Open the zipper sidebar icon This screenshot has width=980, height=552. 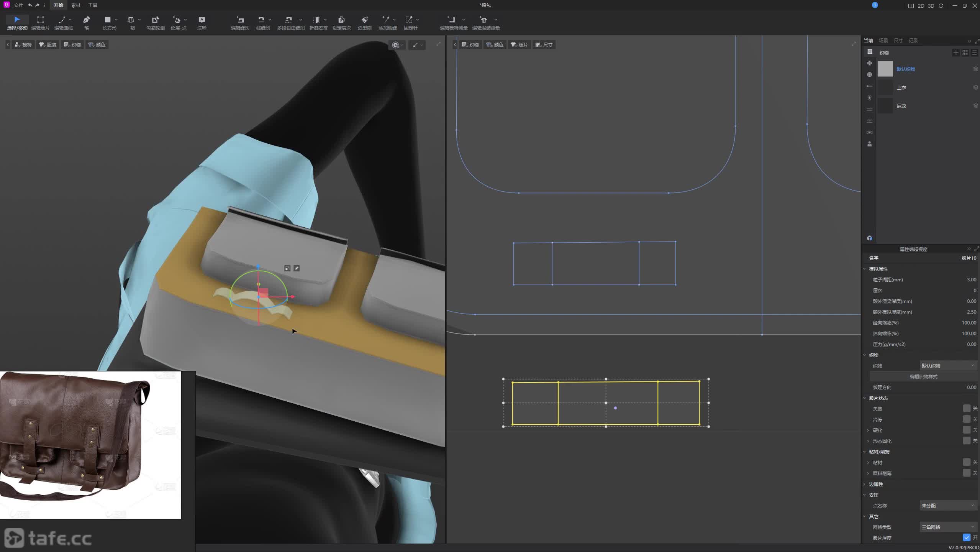[x=869, y=97]
